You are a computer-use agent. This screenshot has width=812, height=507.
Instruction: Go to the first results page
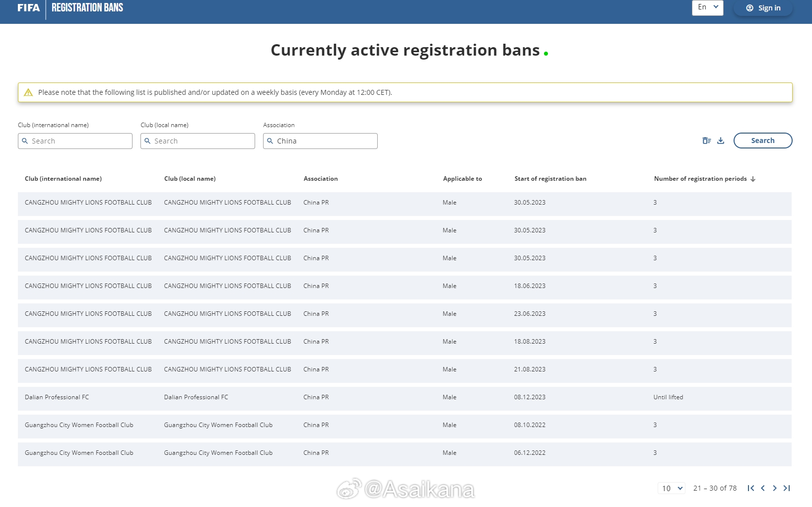[751, 488]
